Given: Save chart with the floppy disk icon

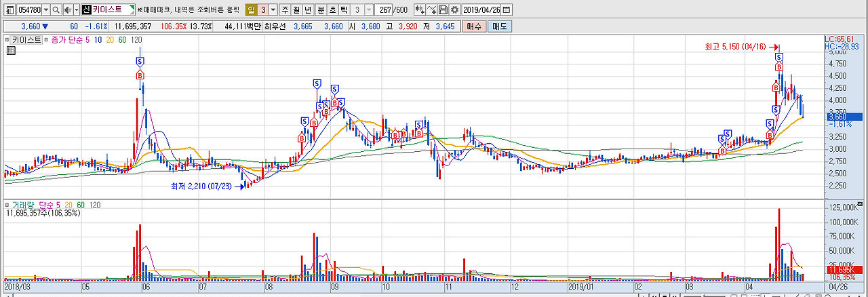Looking at the screenshot, I should [443, 9].
